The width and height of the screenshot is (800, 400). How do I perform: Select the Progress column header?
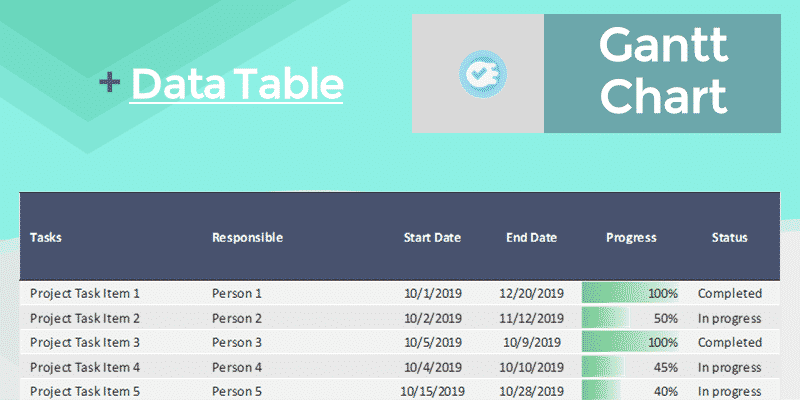[x=631, y=238]
